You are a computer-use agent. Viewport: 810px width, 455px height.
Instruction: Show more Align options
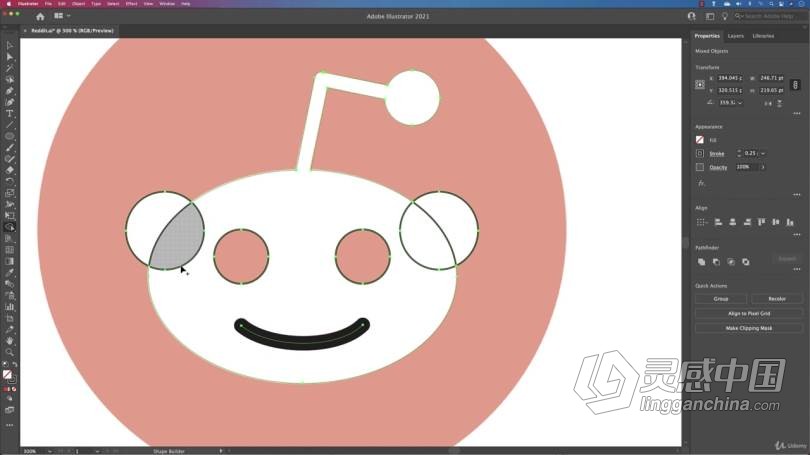797,234
